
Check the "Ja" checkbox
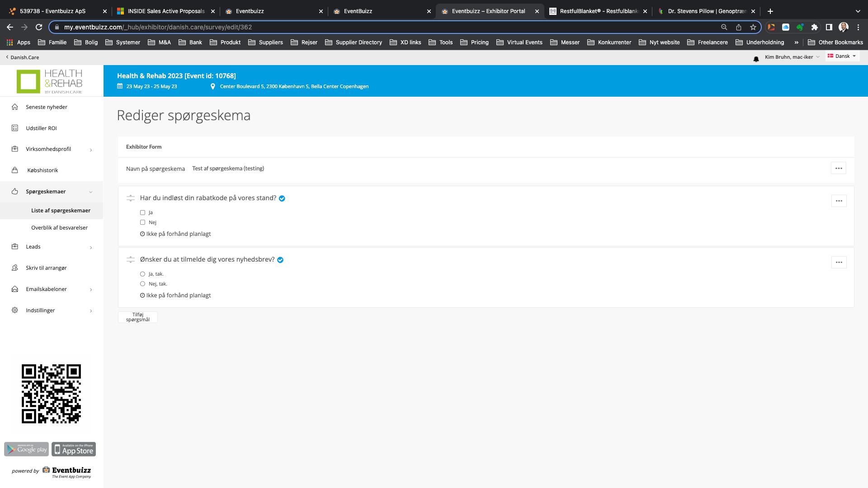click(x=142, y=212)
